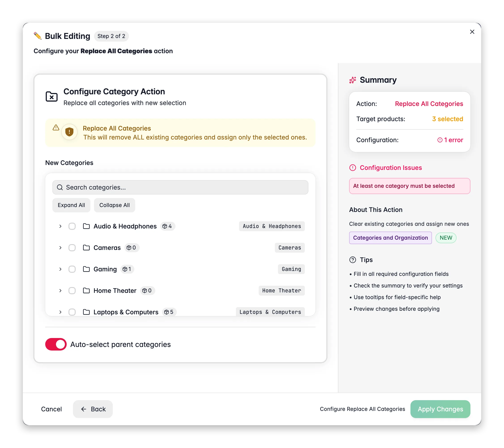The width and height of the screenshot is (504, 448).
Task: Click the product count badge 4 on Audio & Headphones
Action: (168, 226)
